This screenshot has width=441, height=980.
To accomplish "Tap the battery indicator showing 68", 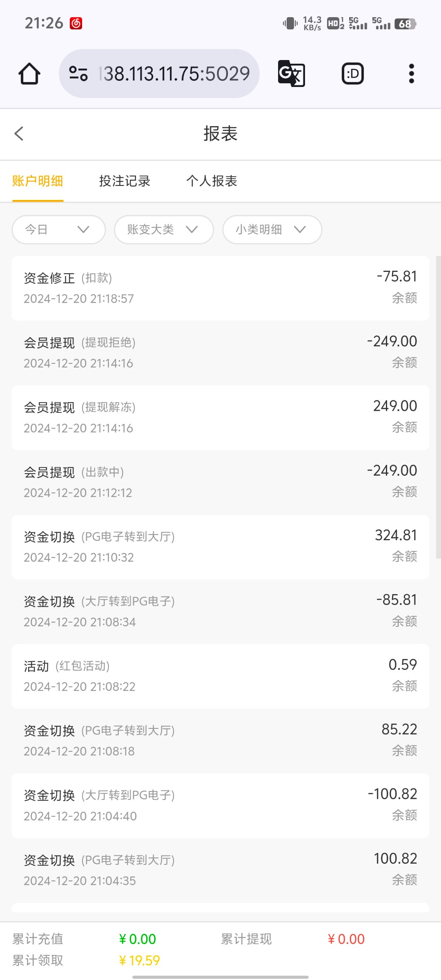I will click(405, 24).
